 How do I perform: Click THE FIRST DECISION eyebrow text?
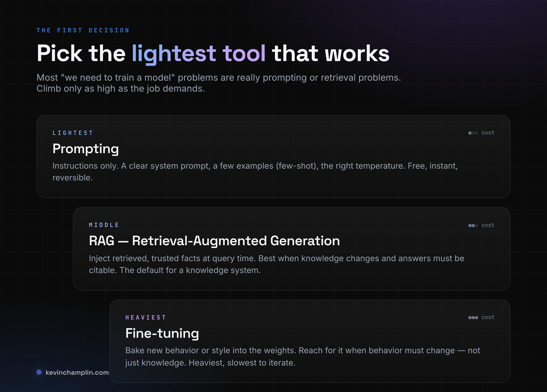[x=83, y=30]
